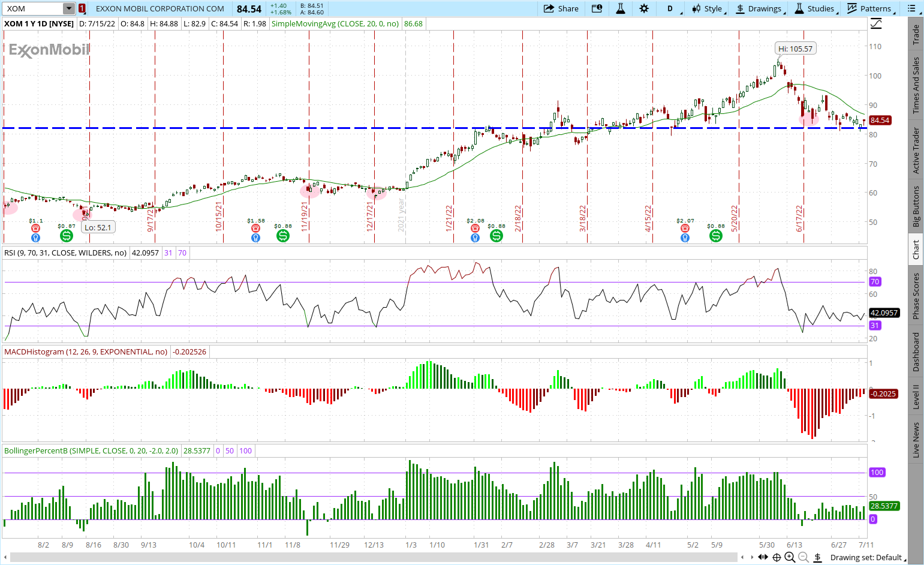This screenshot has height=565, width=924.
Task: Click the BollingerPercentB study label
Action: click(91, 451)
